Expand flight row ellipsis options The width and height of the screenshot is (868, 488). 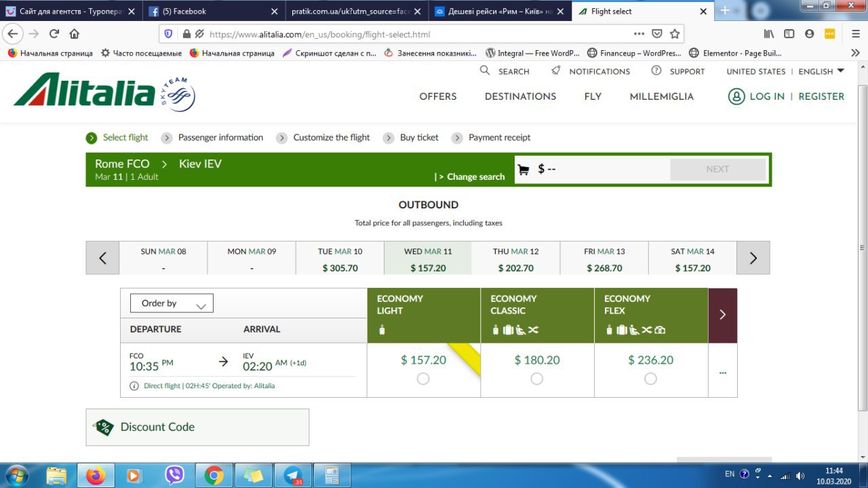pyautogui.click(x=722, y=372)
